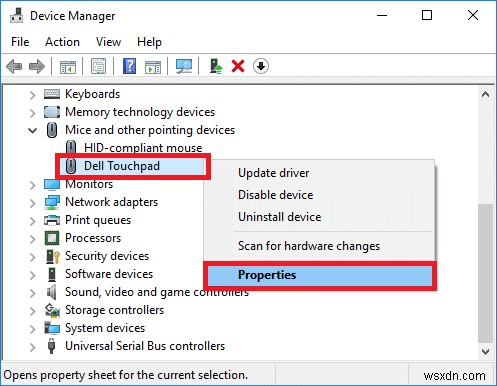
Task: Click the Properties sheet toolbar icon
Action: tap(99, 66)
